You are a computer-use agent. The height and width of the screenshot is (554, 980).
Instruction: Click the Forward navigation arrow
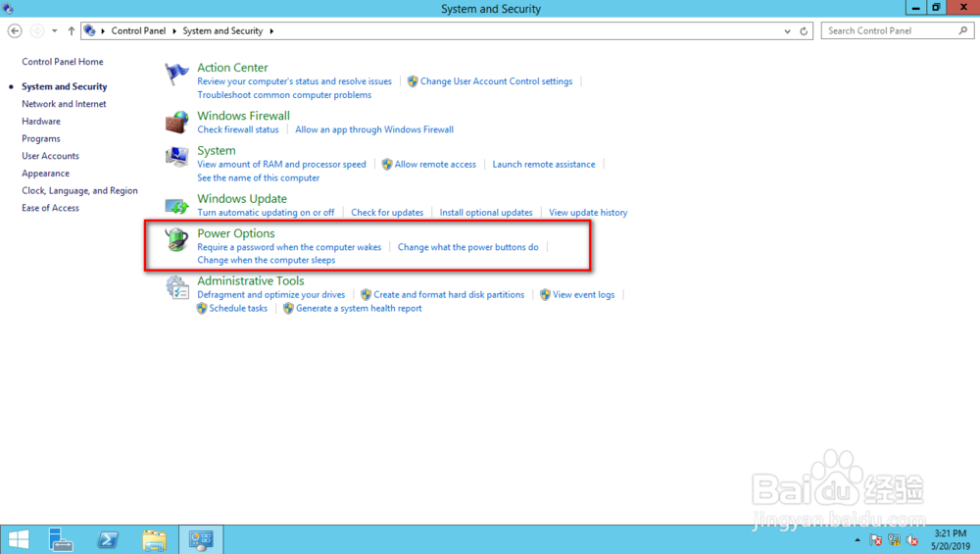(37, 30)
